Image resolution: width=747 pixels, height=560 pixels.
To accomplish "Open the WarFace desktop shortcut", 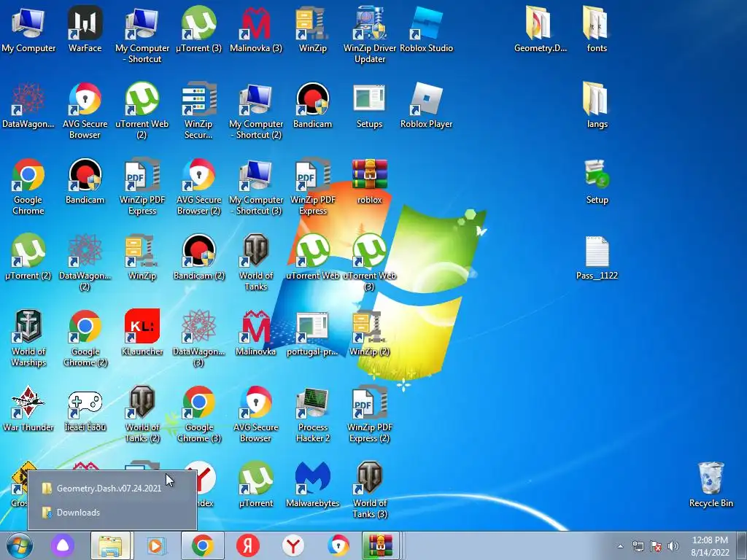I will 85,28.
